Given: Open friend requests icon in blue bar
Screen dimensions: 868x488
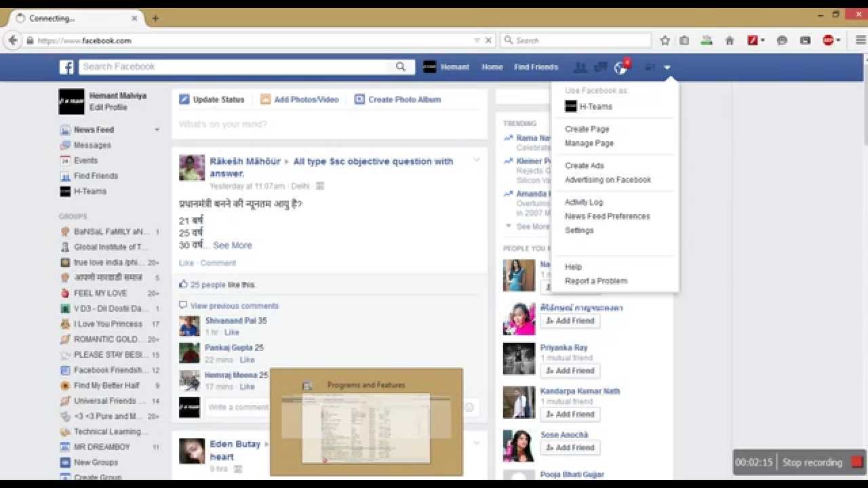Looking at the screenshot, I should click(580, 67).
